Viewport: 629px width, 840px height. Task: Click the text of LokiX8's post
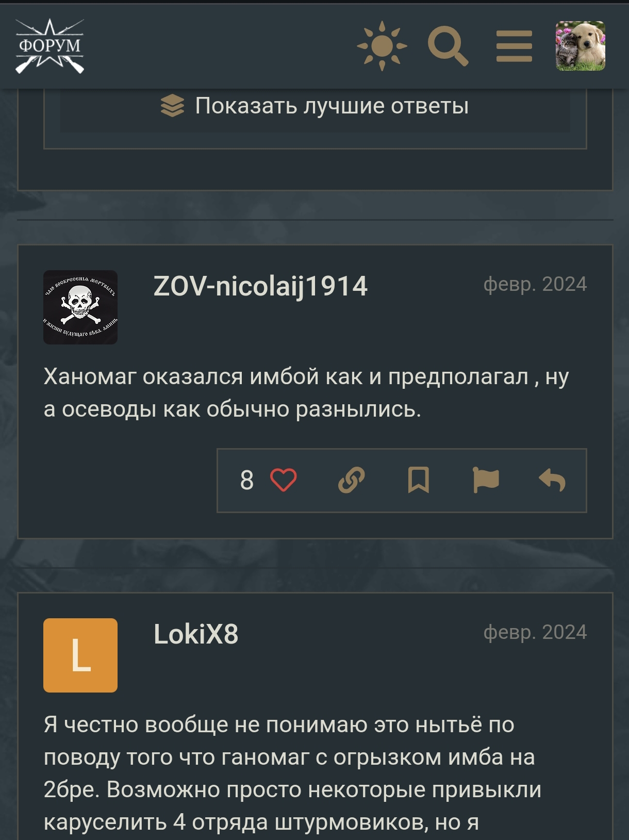[292, 773]
